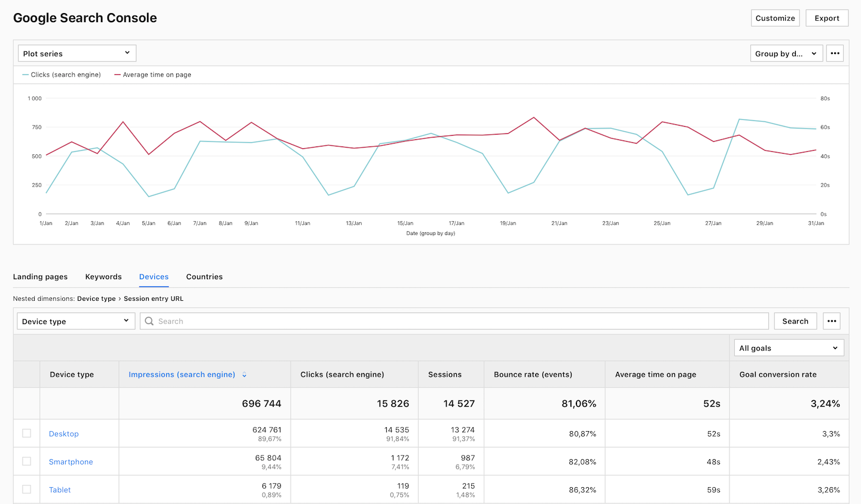Click the 15/Jan label on chart axis
This screenshot has width=861, height=504.
(405, 223)
